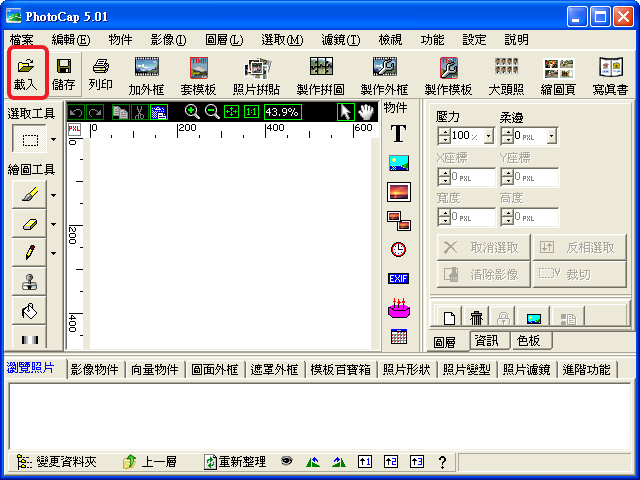Open 縮圖頁 thumbnail page tool
Screen dimensions: 640x480
tap(558, 76)
